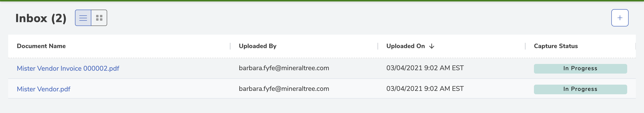Select In Progress badge of Mister Vendor.pdf
This screenshot has height=113, width=644.
point(580,89)
